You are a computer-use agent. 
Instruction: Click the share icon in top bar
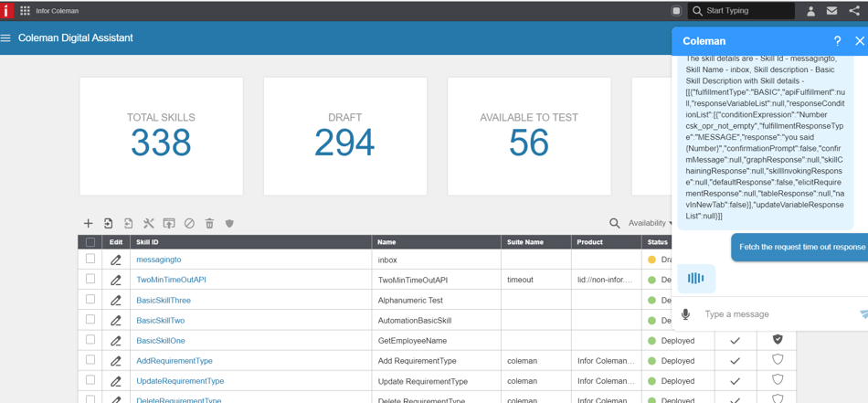[x=854, y=11]
